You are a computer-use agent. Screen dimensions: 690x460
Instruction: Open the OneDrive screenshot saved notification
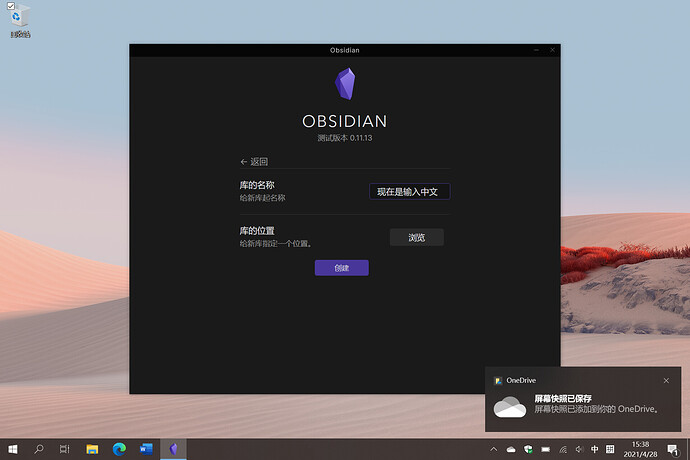[583, 399]
